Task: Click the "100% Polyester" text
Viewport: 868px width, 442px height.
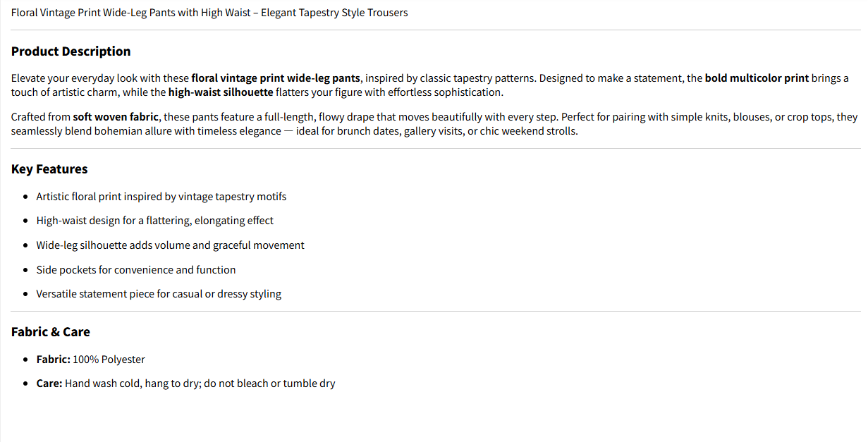Action: (x=109, y=360)
